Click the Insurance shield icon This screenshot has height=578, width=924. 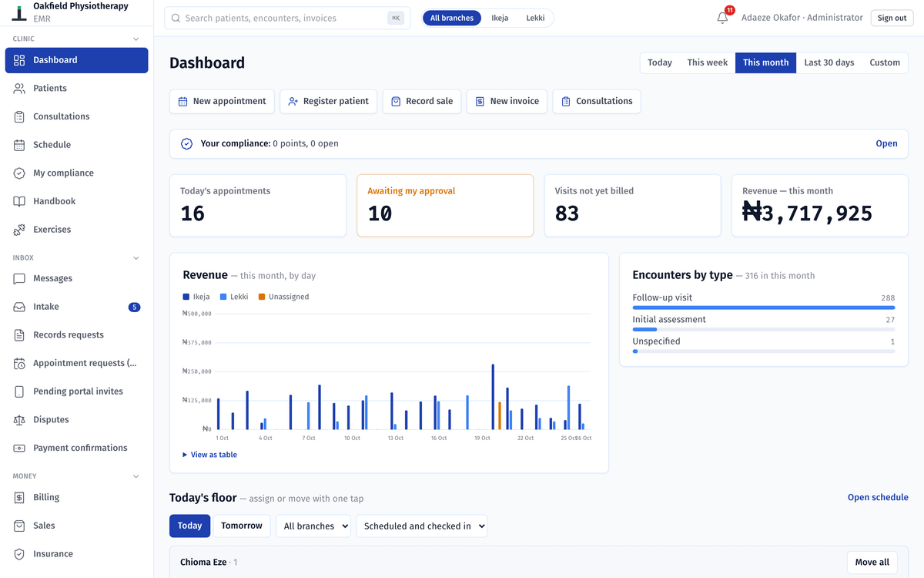coord(19,554)
